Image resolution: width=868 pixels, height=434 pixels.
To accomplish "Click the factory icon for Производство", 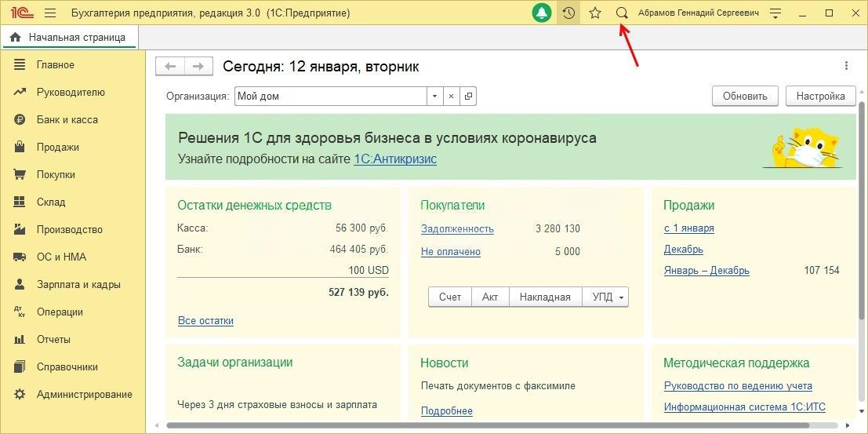I will click(20, 229).
